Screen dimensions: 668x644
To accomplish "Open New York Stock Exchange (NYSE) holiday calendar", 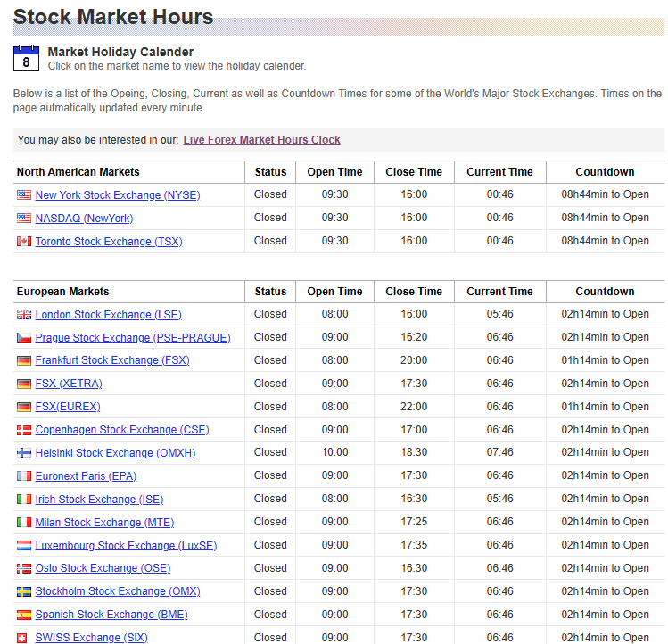I will click(118, 195).
